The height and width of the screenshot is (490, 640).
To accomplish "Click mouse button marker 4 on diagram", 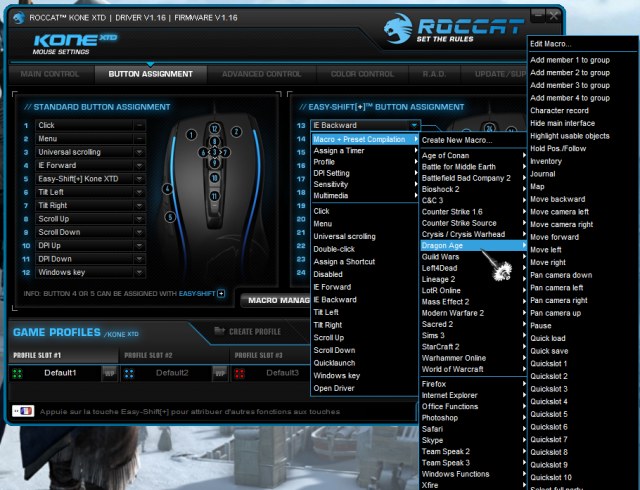I will click(x=167, y=189).
